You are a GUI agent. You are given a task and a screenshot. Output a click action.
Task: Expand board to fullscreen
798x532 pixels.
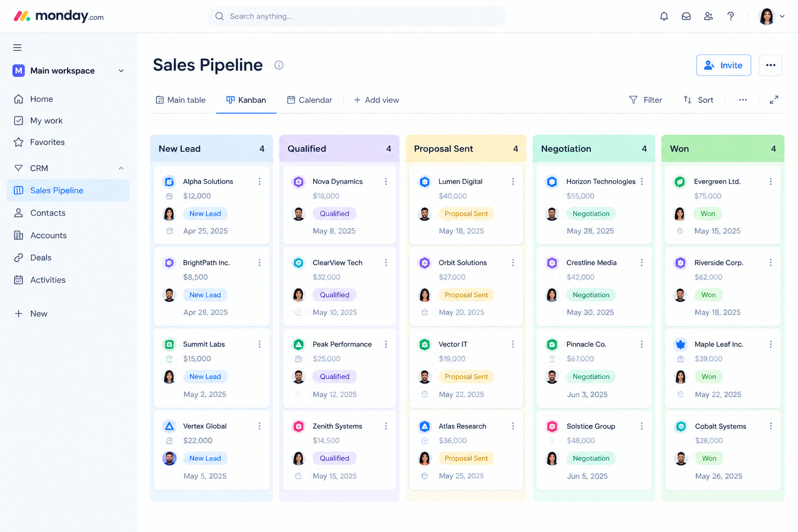click(774, 100)
